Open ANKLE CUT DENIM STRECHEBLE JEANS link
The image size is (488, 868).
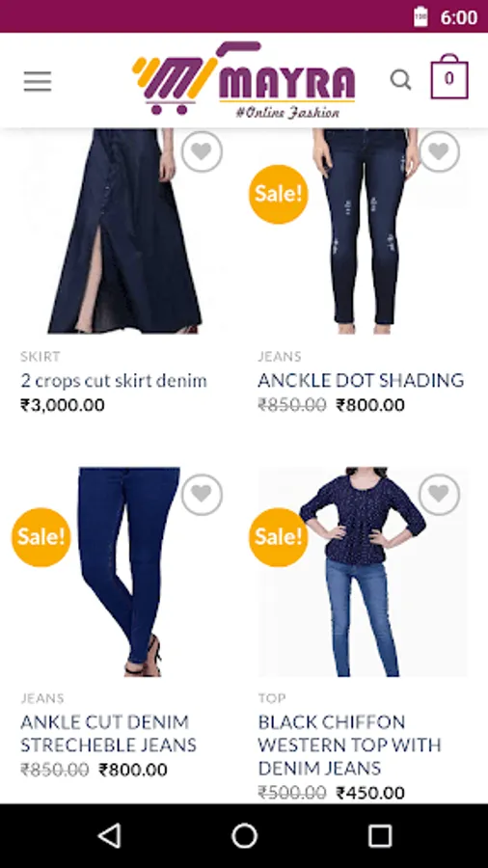pyautogui.click(x=108, y=734)
